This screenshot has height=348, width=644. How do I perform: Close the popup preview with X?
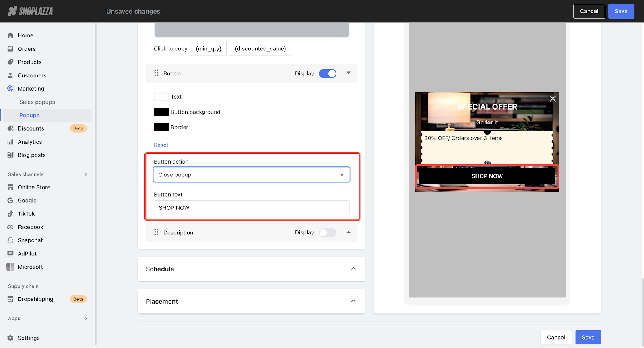coord(553,99)
